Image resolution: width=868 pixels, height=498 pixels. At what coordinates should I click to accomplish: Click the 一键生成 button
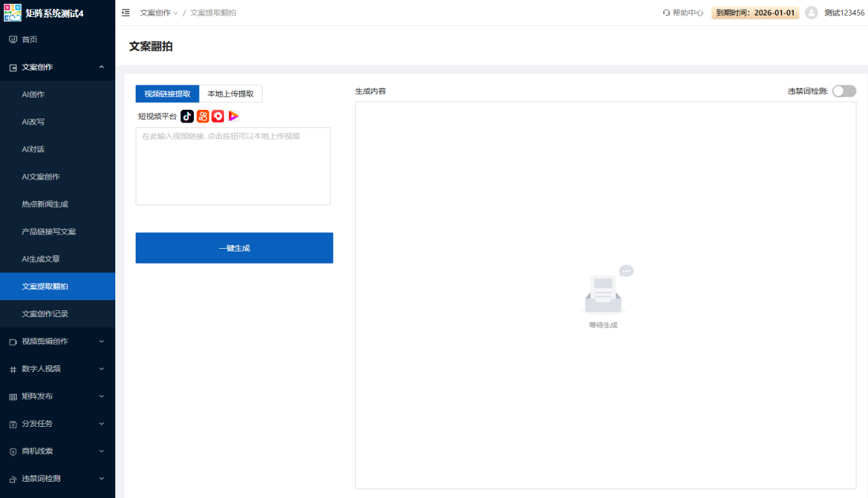[x=234, y=248]
